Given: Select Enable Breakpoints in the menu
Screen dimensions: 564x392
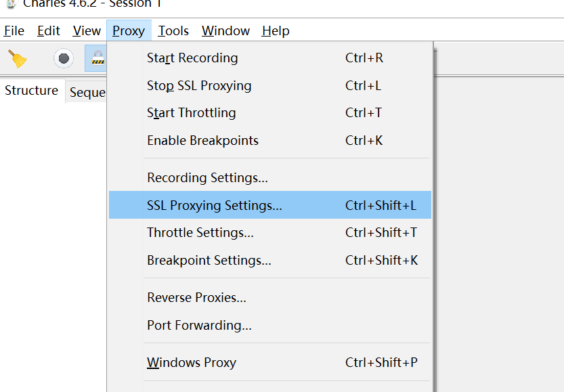Looking at the screenshot, I should [x=269, y=141].
